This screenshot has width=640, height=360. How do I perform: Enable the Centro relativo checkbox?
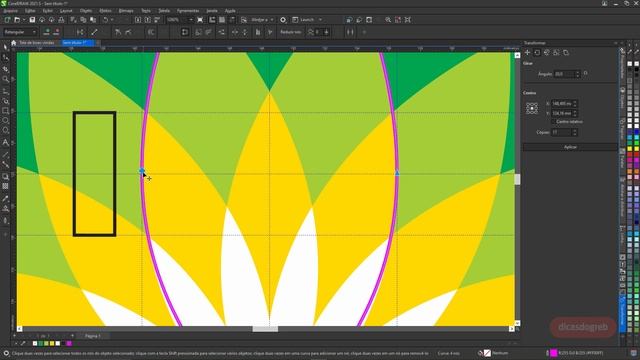(x=554, y=122)
